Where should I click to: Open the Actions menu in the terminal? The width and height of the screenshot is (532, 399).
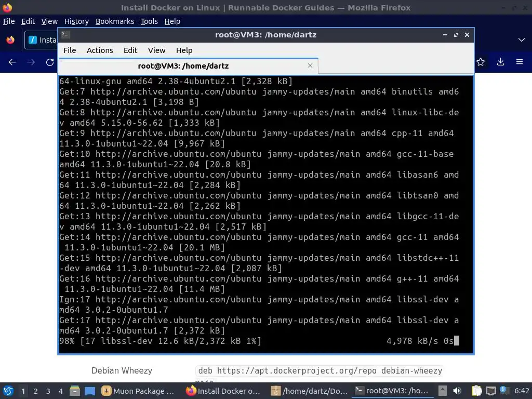tap(100, 50)
